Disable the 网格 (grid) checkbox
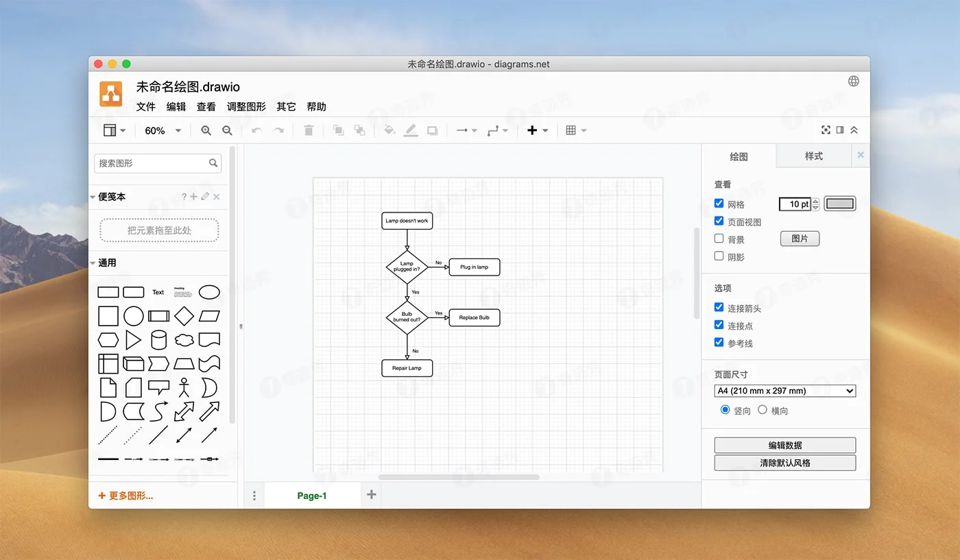The width and height of the screenshot is (960, 560). pos(719,204)
